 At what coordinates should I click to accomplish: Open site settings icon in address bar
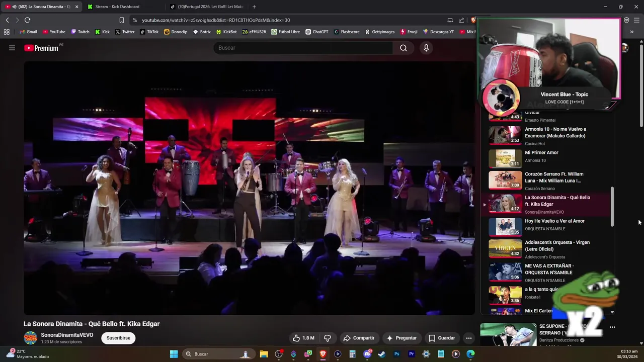point(134,20)
